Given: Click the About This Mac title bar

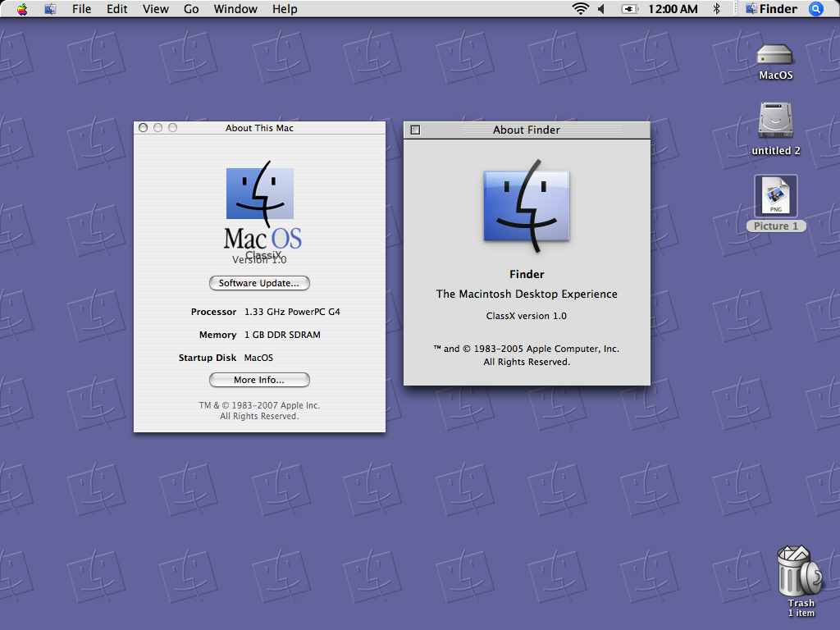Looking at the screenshot, I should [259, 127].
